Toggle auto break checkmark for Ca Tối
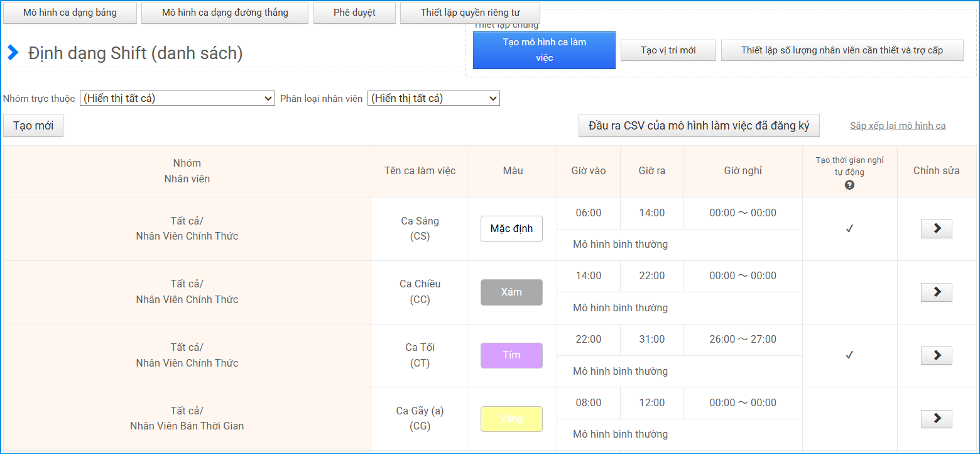 (x=849, y=355)
